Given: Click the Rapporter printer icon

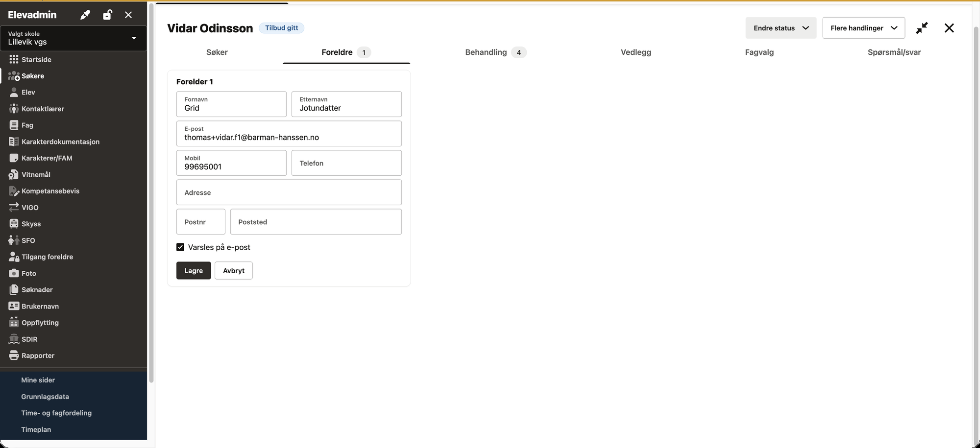Looking at the screenshot, I should pos(14,355).
